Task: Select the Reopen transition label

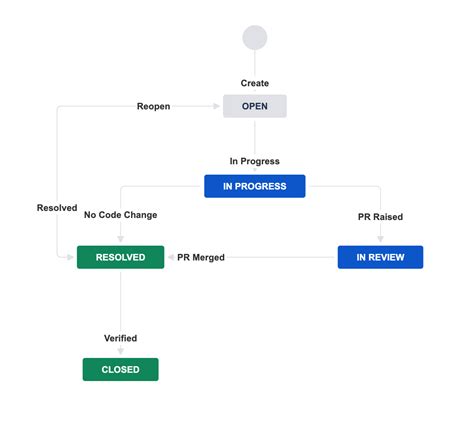Action: (153, 106)
